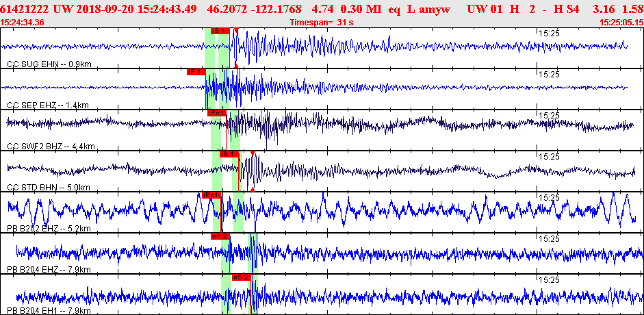The height and width of the screenshot is (315, 644).
Task: Click the analyst name amyw in the header
Action: (x=434, y=9)
